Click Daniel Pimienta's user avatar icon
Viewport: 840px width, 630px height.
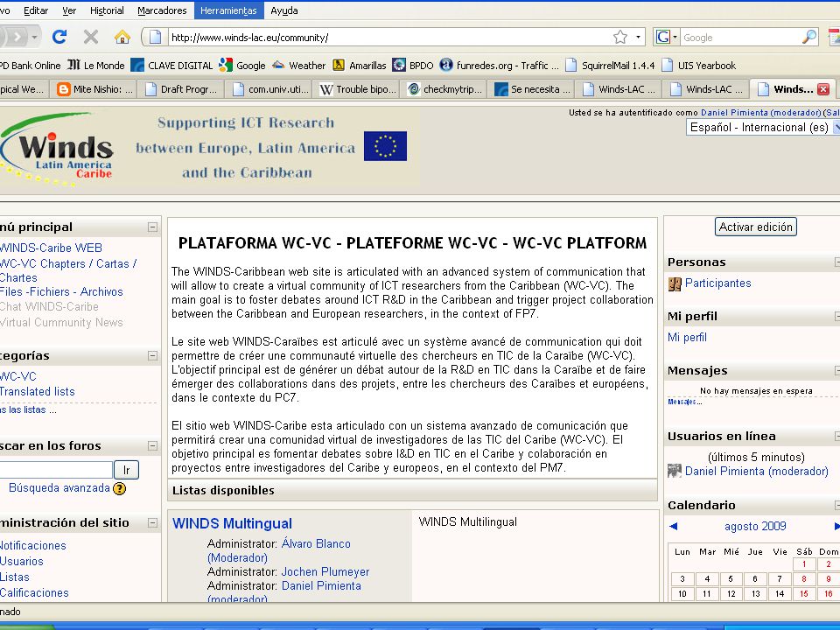pyautogui.click(x=675, y=471)
